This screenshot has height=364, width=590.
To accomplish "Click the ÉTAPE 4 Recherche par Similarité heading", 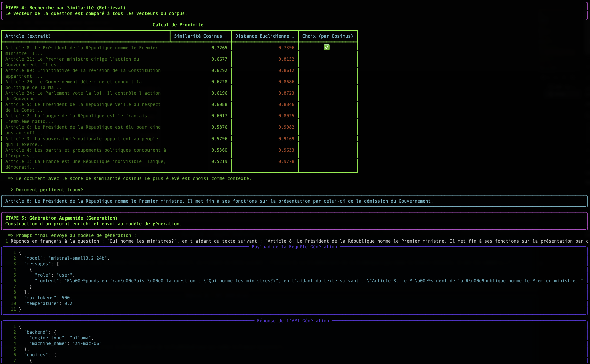I will click(65, 8).
